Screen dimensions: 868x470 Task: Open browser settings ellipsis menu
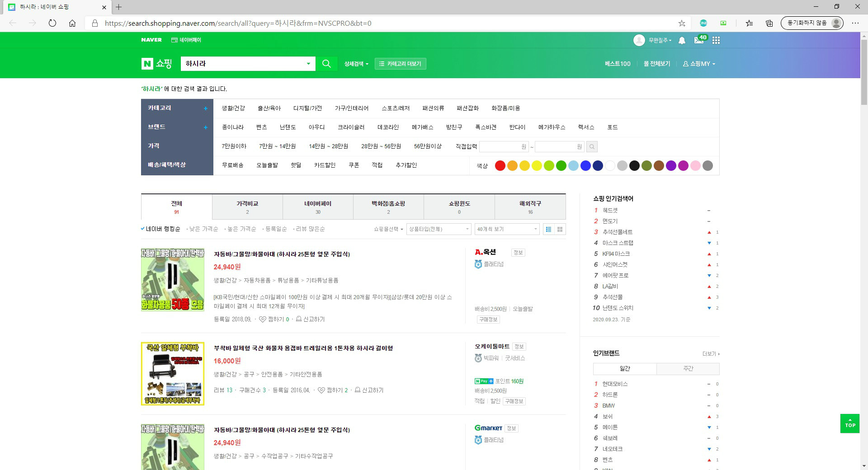click(x=855, y=23)
